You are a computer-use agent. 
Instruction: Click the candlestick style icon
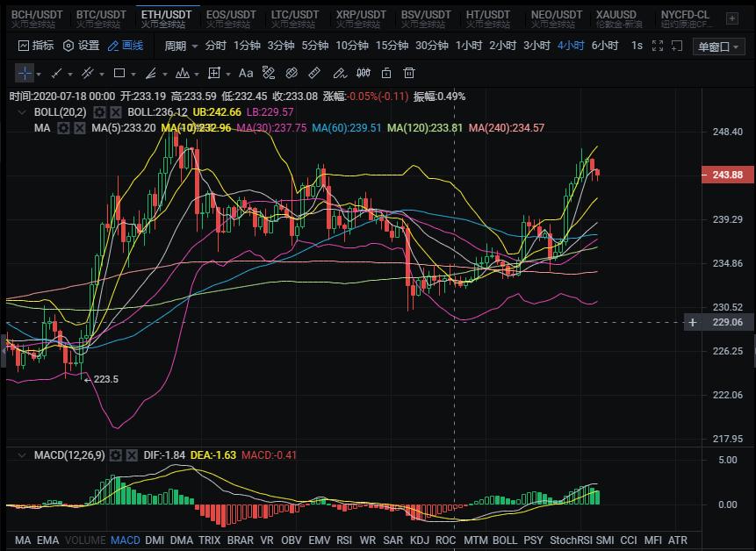pos(364,73)
